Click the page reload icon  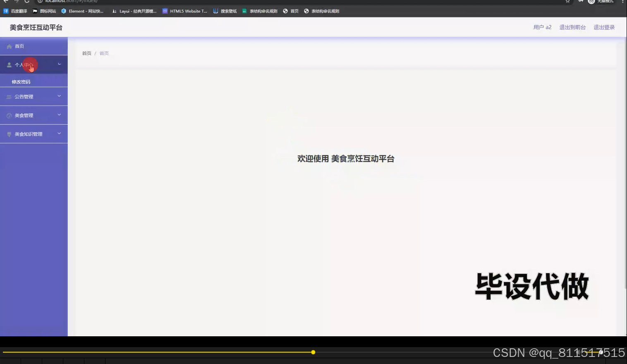(x=27, y=2)
